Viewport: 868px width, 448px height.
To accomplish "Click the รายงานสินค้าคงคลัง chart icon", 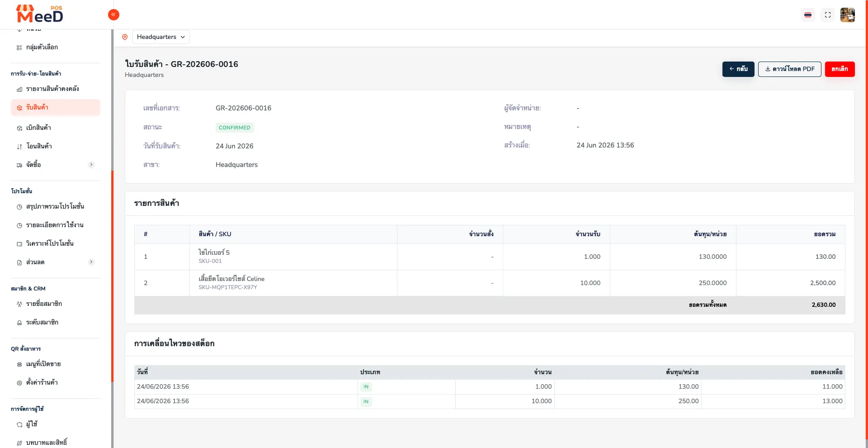I will click(19, 89).
